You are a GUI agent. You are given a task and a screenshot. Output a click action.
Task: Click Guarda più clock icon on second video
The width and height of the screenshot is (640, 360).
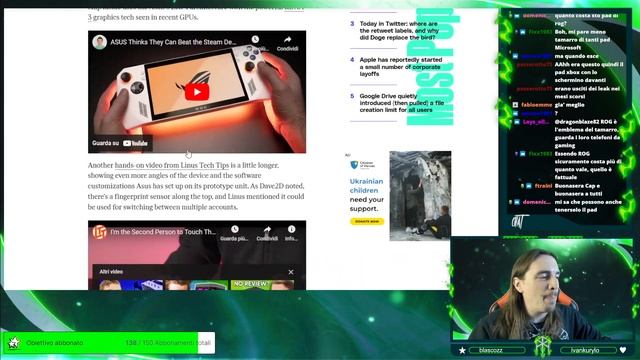[x=234, y=229]
